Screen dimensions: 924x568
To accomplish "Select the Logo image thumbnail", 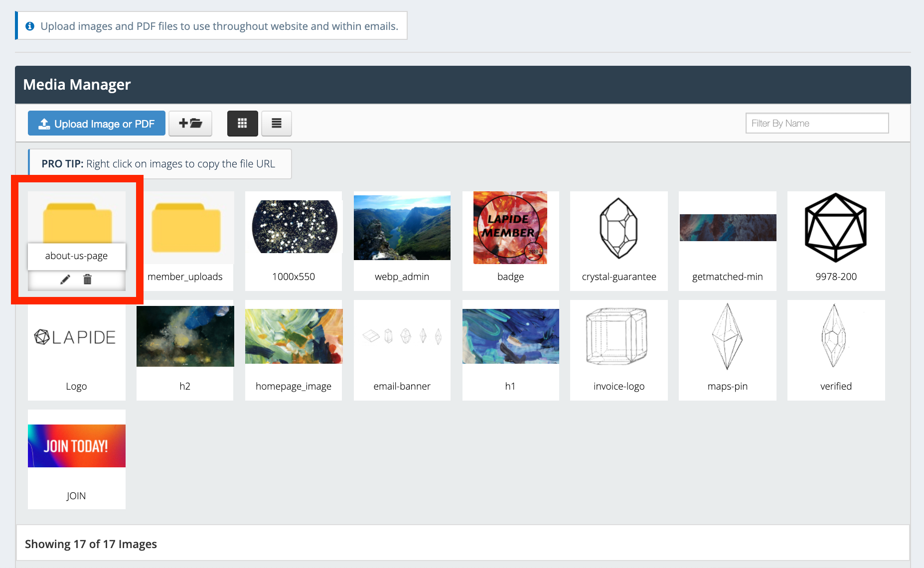I will tap(76, 336).
